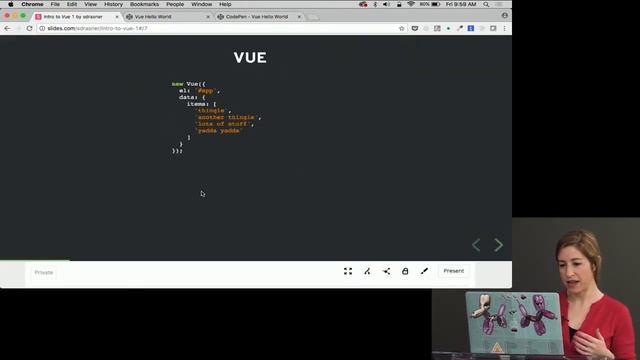
Task: Click the Chrome profile icon
Action: tap(505, 15)
